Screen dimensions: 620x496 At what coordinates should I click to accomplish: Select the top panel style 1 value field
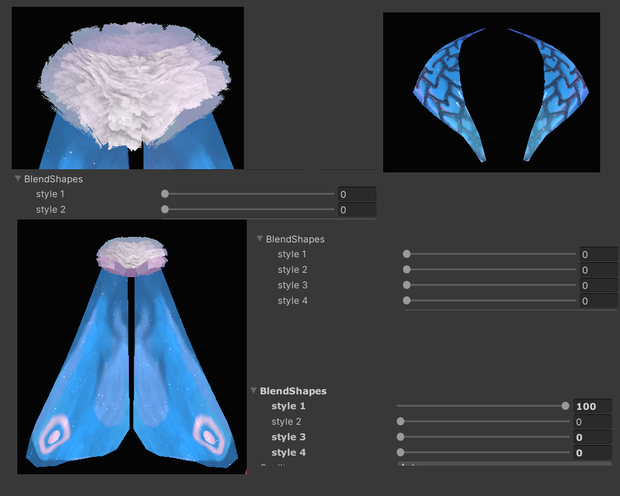click(x=357, y=194)
